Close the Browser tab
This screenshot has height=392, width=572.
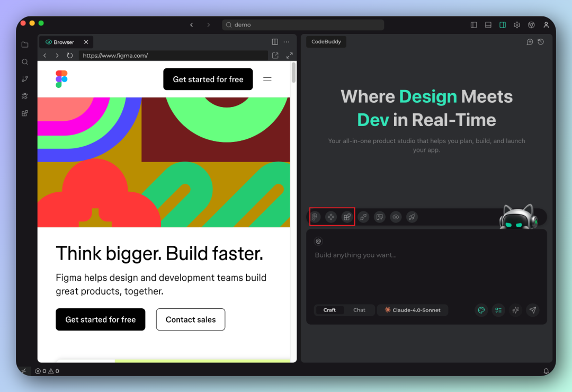click(86, 42)
